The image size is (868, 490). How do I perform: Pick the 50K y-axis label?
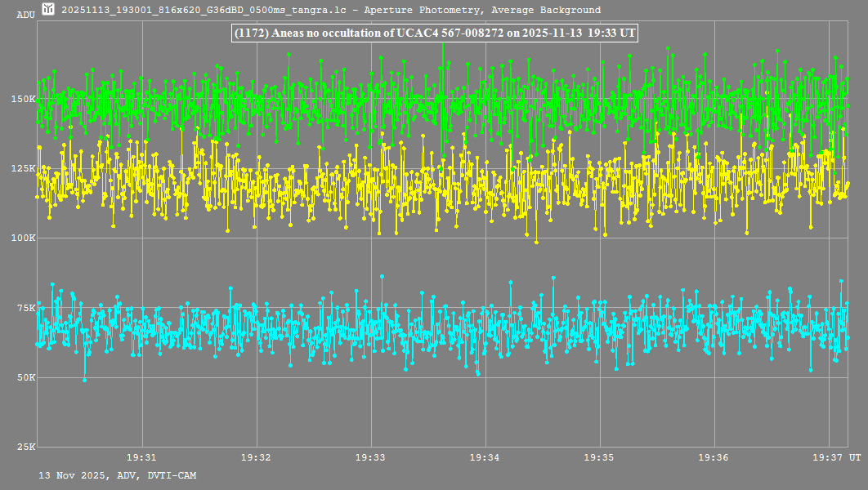pyautogui.click(x=26, y=377)
